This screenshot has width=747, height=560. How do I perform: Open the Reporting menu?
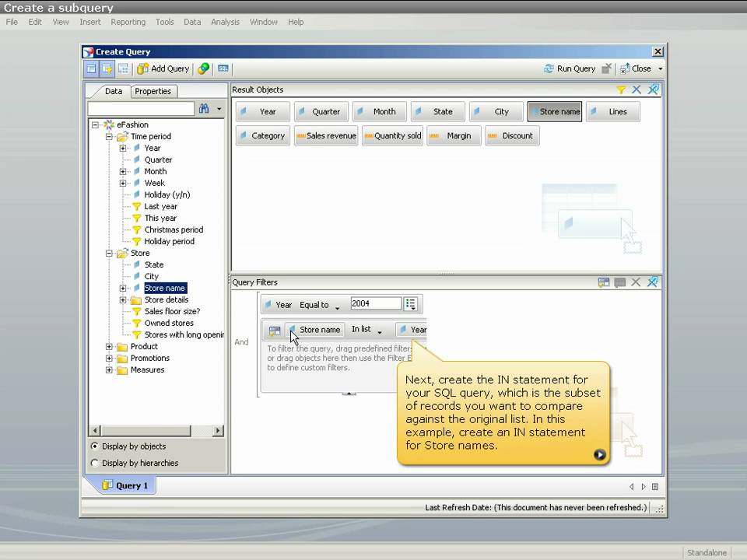point(128,22)
